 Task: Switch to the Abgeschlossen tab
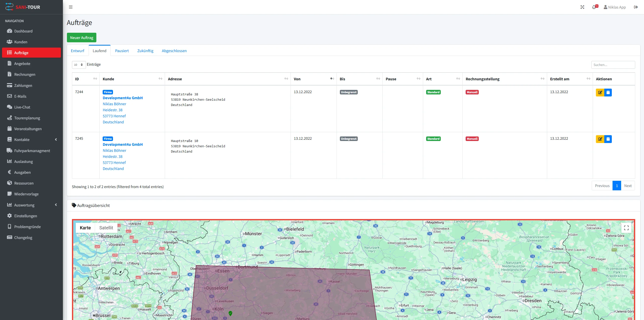click(x=174, y=51)
